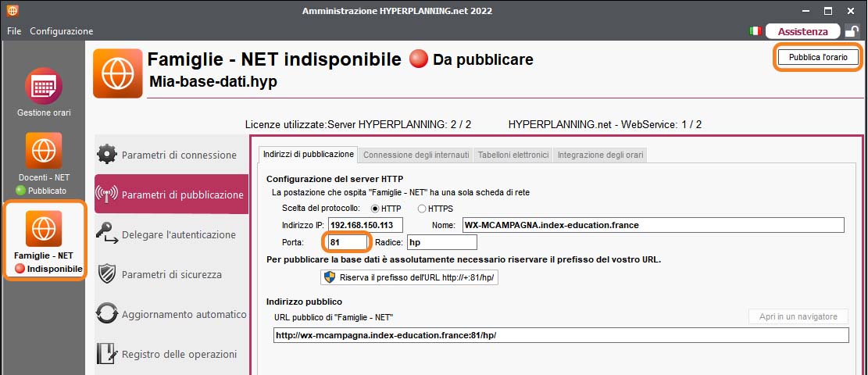Screen dimensions: 868x375
Task: Open Parametri di connessione section
Action: click(172, 155)
